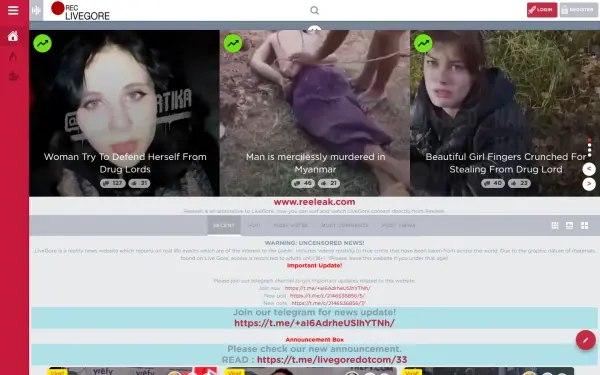Switch to the large four-tile grid view icon
This screenshot has height=375, width=600.
(x=584, y=225)
